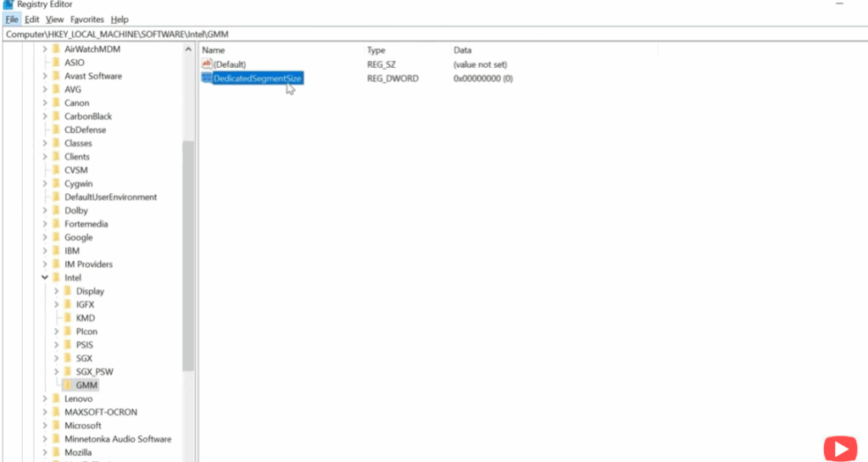Select the Classes tree item label
This screenshot has width=868, height=462.
click(78, 143)
